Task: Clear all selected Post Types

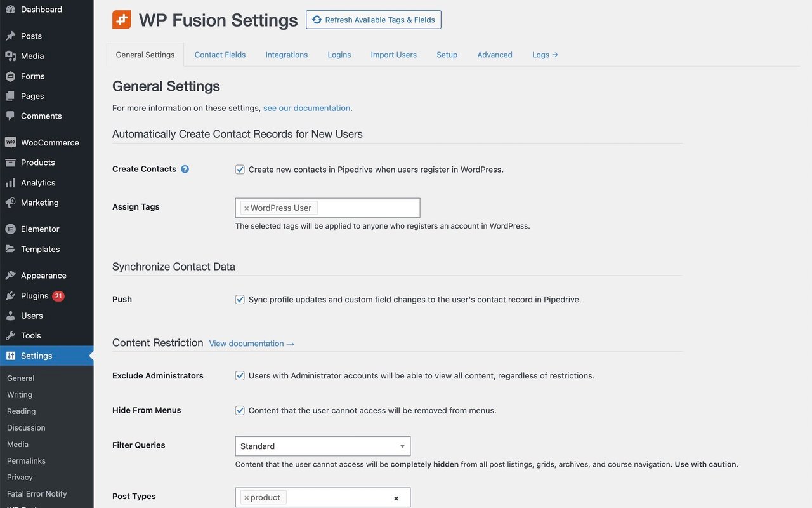Action: tap(396, 498)
